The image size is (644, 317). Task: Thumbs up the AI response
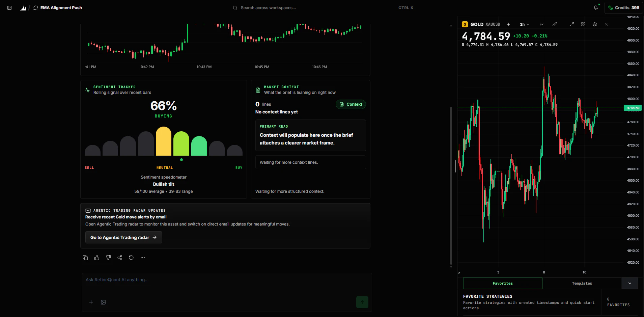pyautogui.click(x=97, y=258)
